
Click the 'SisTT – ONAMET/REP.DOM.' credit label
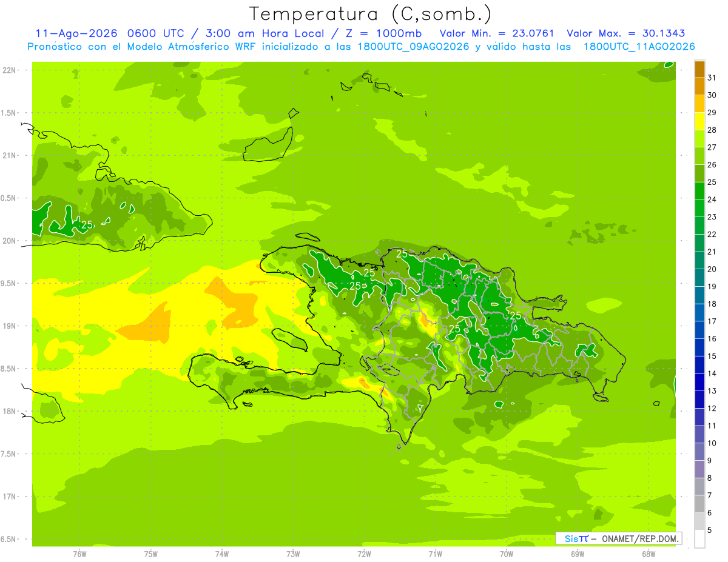(619, 538)
